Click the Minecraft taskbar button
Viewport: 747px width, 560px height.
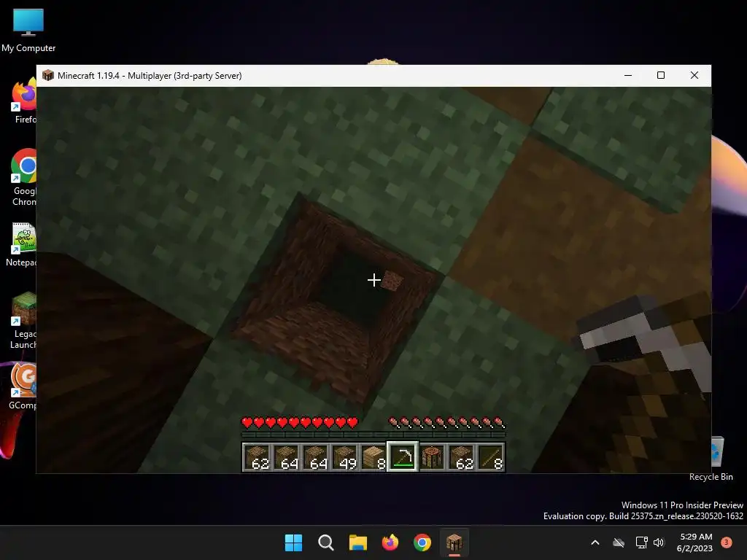point(454,542)
